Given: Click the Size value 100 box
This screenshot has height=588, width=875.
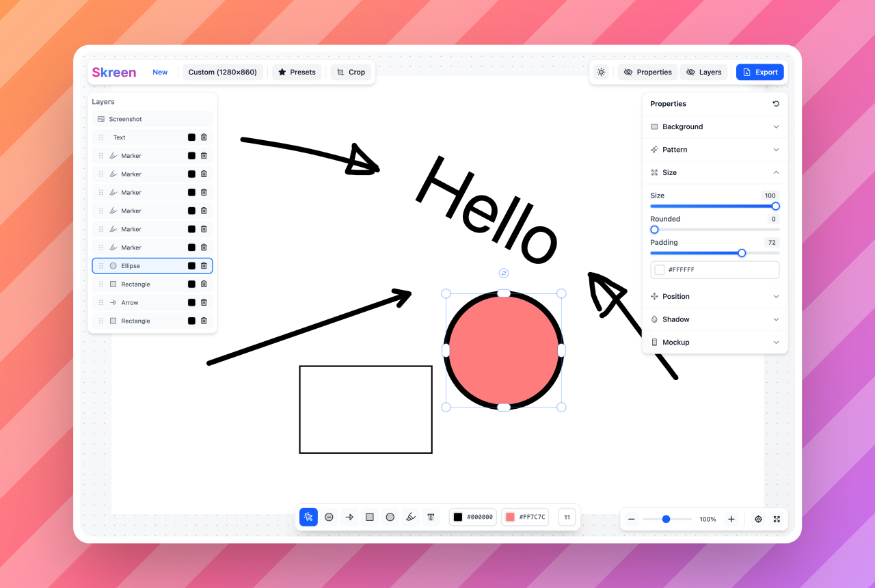Looking at the screenshot, I should [770, 196].
